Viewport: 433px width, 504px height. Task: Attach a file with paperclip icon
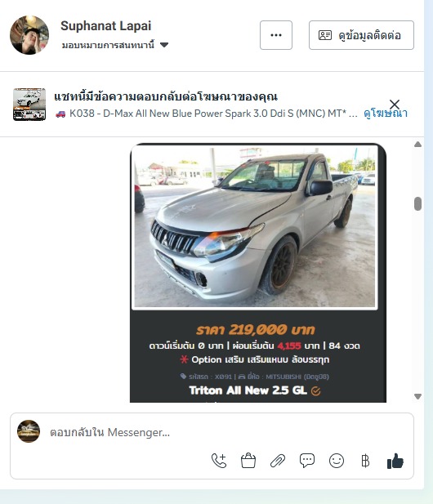[x=278, y=461]
